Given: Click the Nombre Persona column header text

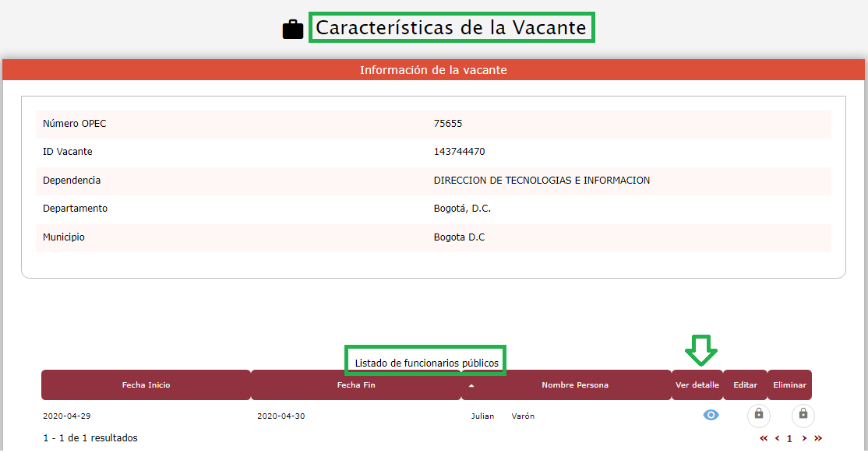Looking at the screenshot, I should [x=574, y=385].
